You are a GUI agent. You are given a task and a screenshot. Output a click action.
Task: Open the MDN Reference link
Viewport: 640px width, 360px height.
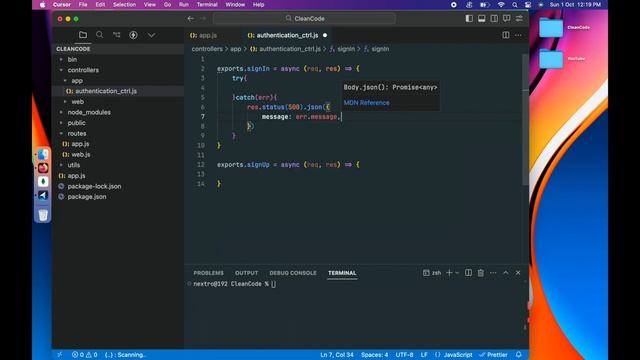click(x=366, y=103)
